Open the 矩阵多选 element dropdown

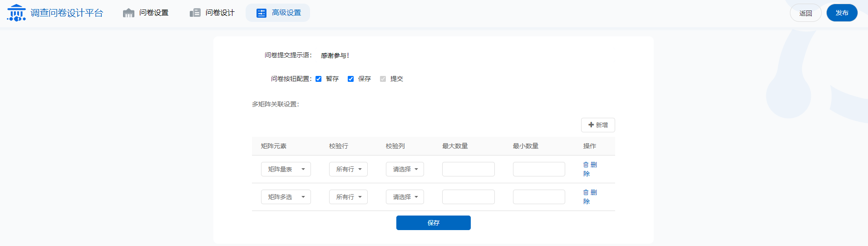286,197
